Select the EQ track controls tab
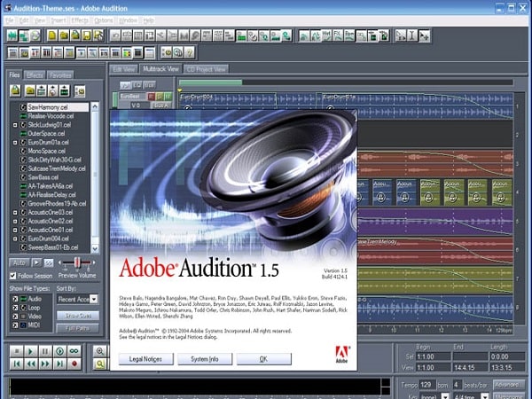This screenshot has height=399, width=532. pyautogui.click(x=137, y=85)
